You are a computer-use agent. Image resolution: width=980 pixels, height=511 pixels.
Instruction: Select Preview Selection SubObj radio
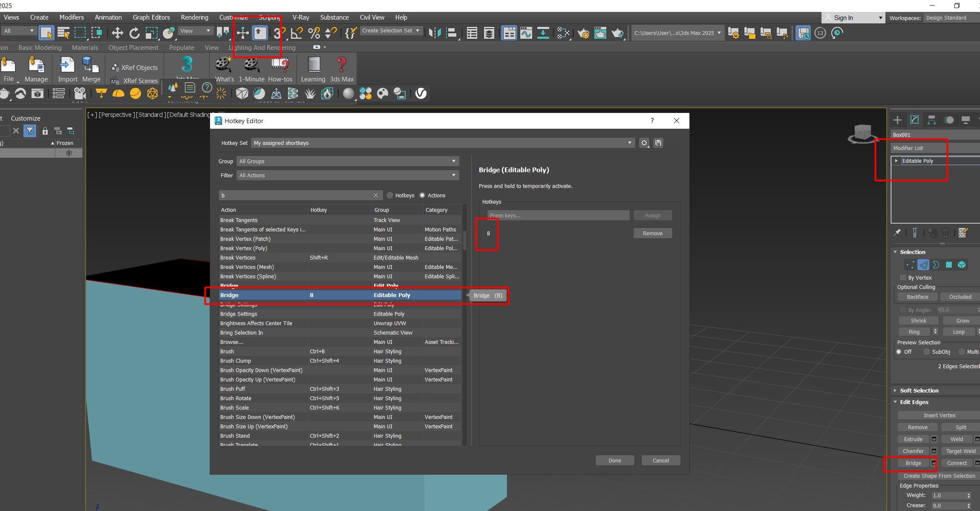[927, 352]
